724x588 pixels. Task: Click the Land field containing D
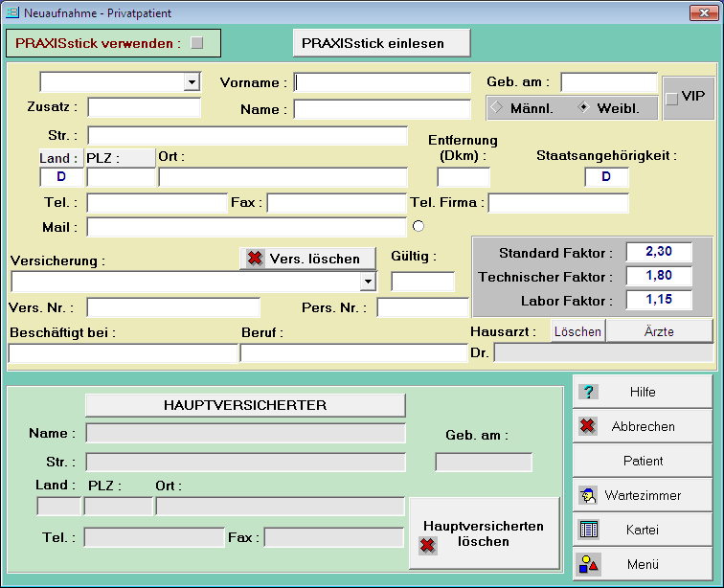pyautogui.click(x=61, y=177)
